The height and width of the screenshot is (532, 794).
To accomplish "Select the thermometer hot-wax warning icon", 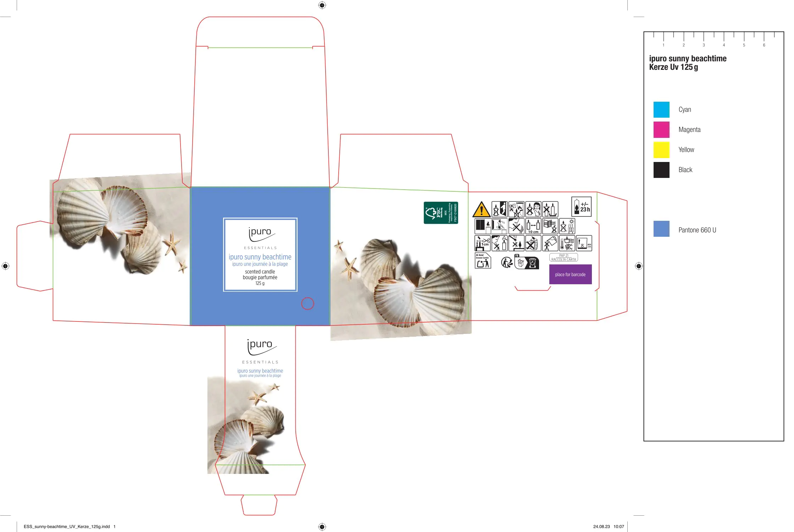I will 567,243.
